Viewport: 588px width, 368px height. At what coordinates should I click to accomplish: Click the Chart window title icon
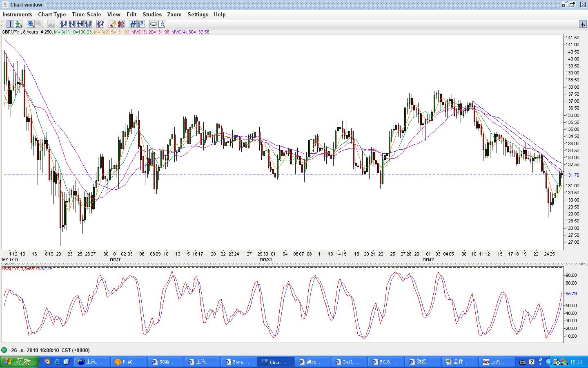(5, 4)
